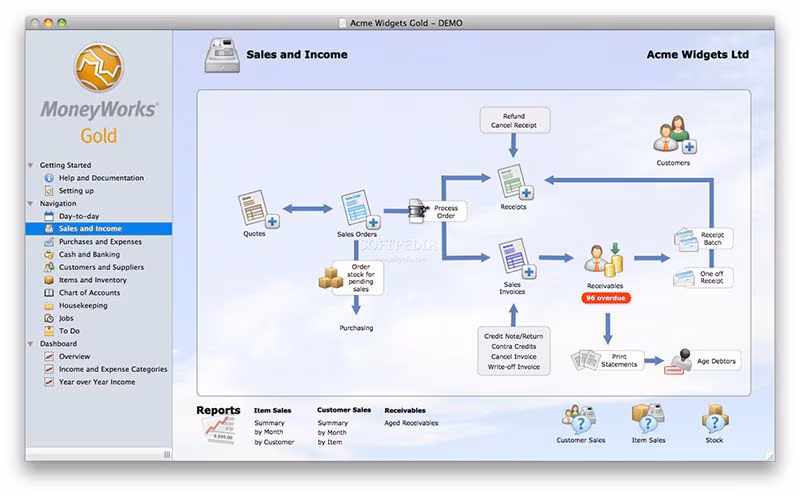Open the Aged Receivables report link
Screen dimensions: 800x496
point(411,423)
